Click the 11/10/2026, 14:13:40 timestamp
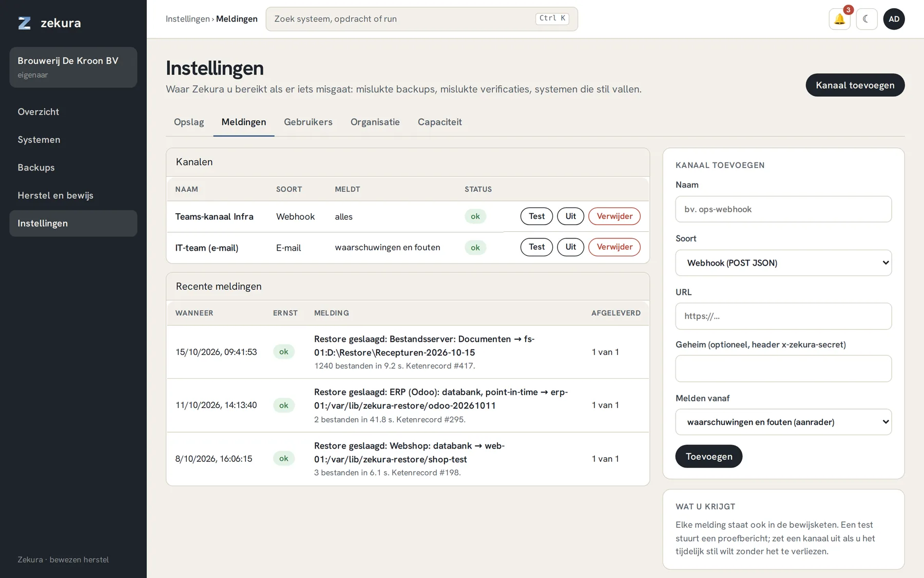 [216, 405]
